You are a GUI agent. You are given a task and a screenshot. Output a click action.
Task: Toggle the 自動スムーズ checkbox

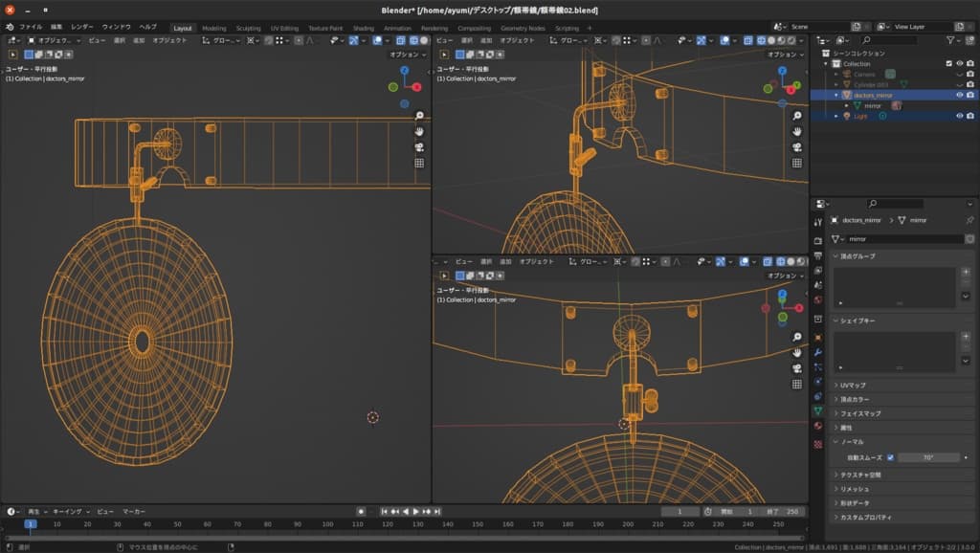[890, 458]
